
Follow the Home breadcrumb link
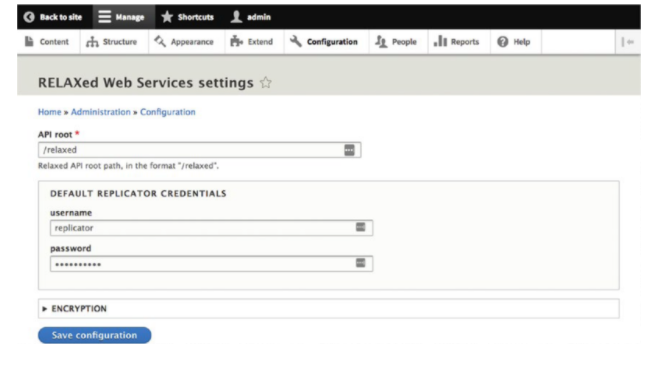click(x=50, y=112)
